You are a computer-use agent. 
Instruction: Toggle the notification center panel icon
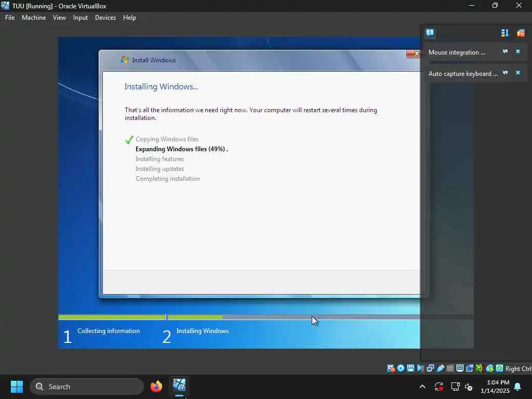click(x=430, y=33)
